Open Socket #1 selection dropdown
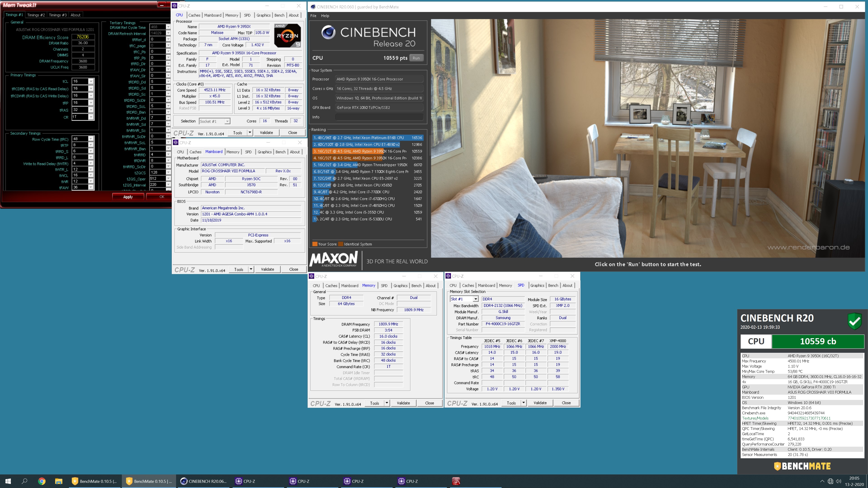 [x=214, y=121]
